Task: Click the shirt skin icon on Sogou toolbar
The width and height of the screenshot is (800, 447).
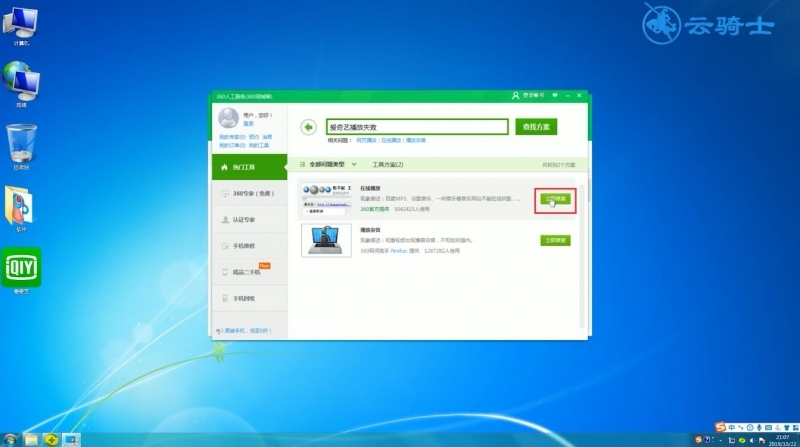Action: click(x=787, y=428)
